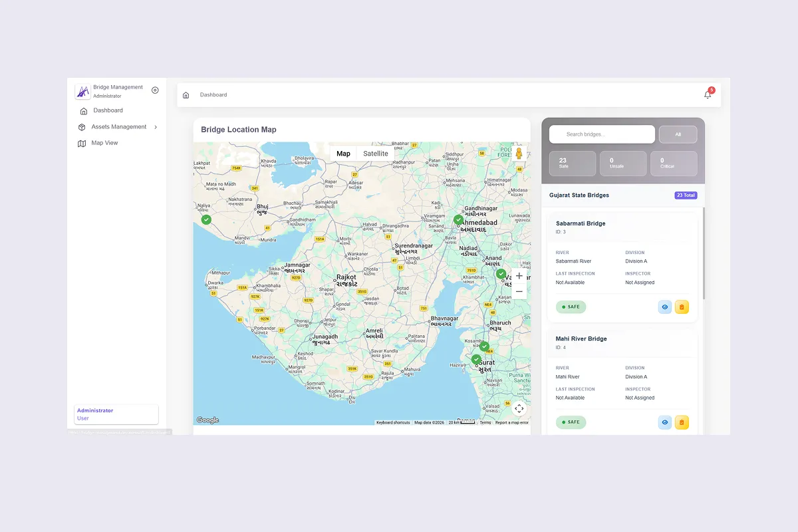Viewport: 798px width, 532px height.
Task: Open the All filter dropdown
Action: point(678,134)
